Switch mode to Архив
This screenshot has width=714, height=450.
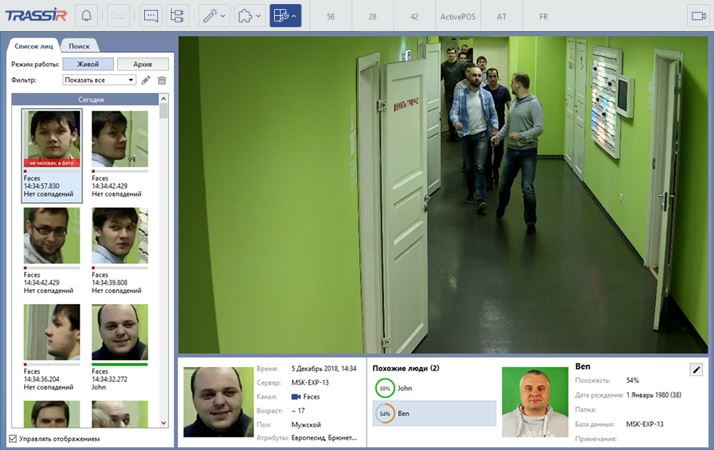[x=142, y=63]
